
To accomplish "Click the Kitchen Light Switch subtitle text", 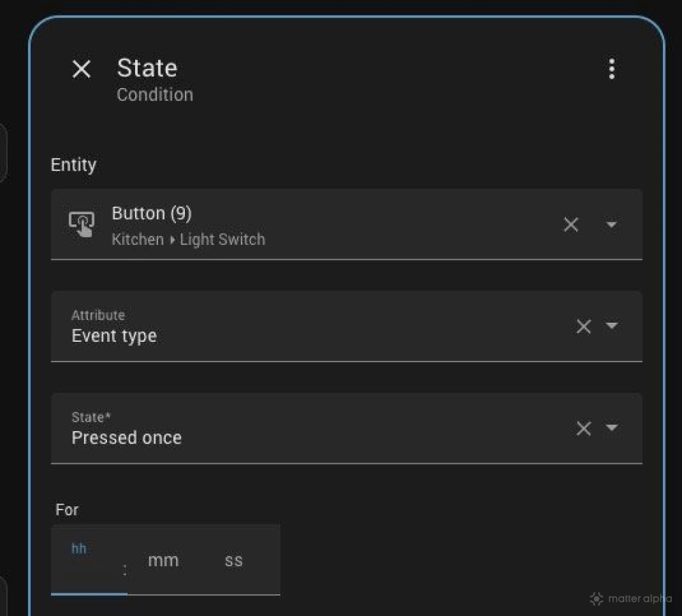I will (x=188, y=239).
